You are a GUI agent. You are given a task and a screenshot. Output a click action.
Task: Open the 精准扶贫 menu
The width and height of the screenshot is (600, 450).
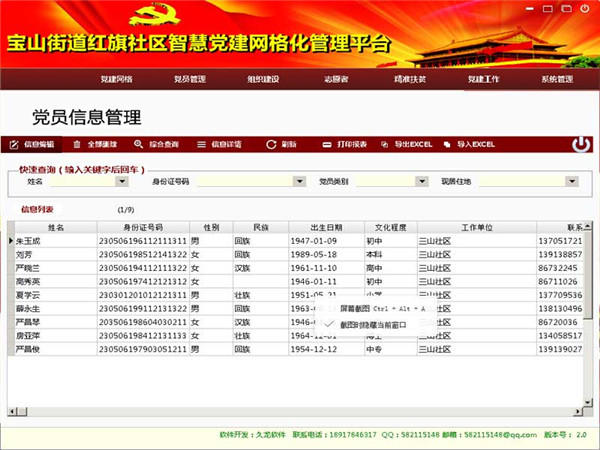pos(410,79)
